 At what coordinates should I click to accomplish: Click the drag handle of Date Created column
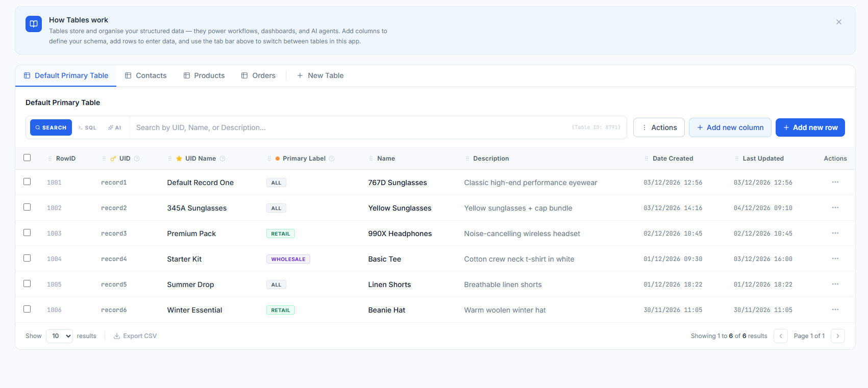tap(647, 159)
